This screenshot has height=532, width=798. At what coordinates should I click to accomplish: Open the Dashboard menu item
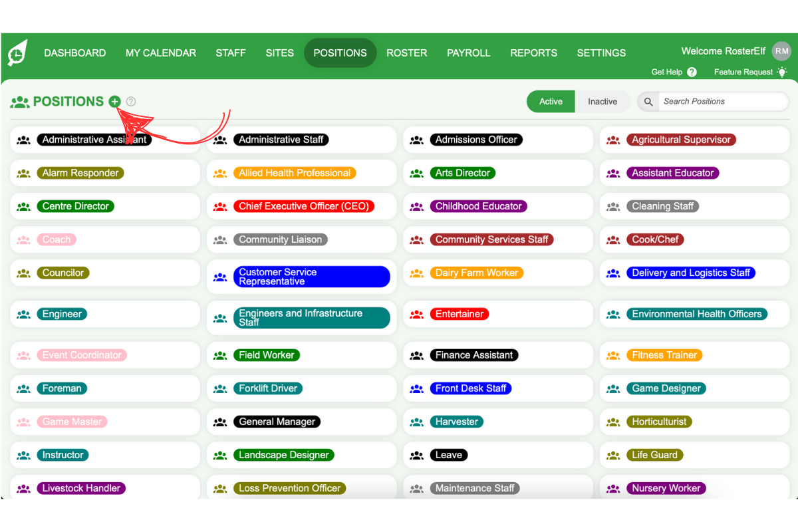tap(75, 53)
